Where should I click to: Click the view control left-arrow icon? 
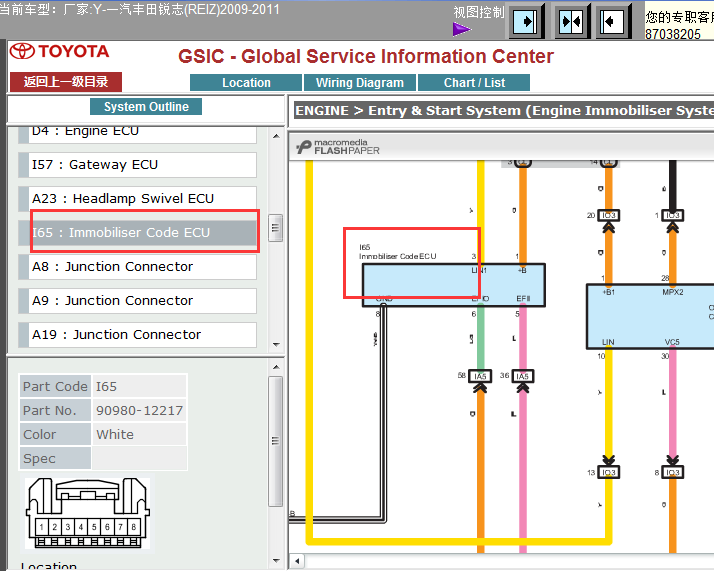pos(612,21)
